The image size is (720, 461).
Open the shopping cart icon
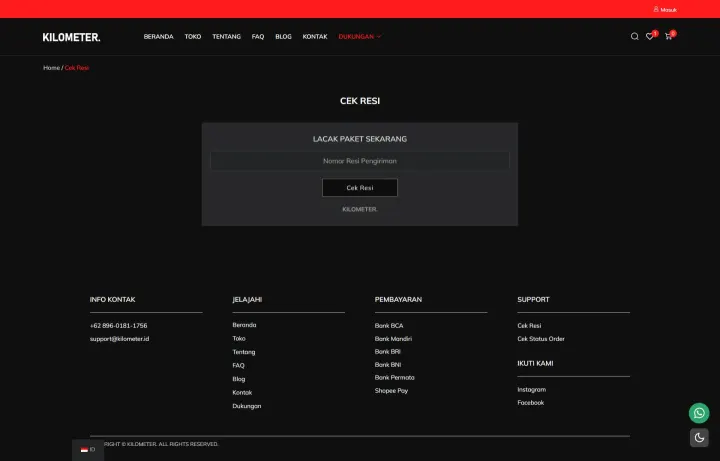tap(668, 36)
